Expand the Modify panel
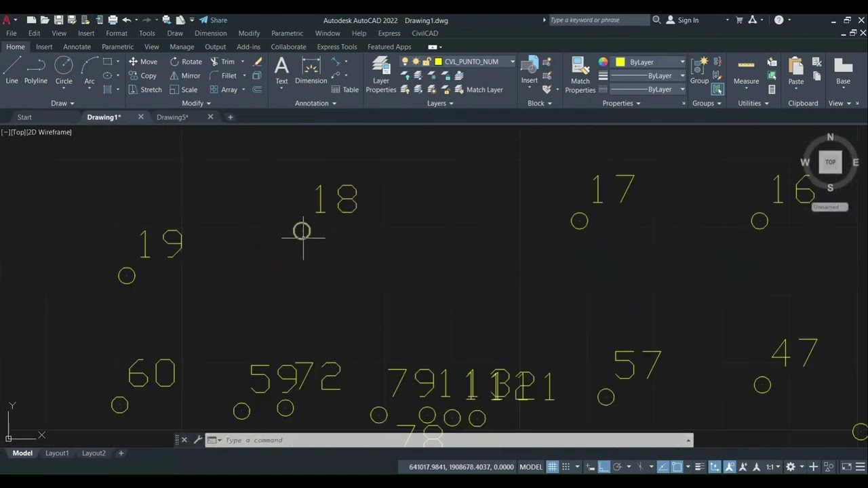 pyautogui.click(x=196, y=103)
